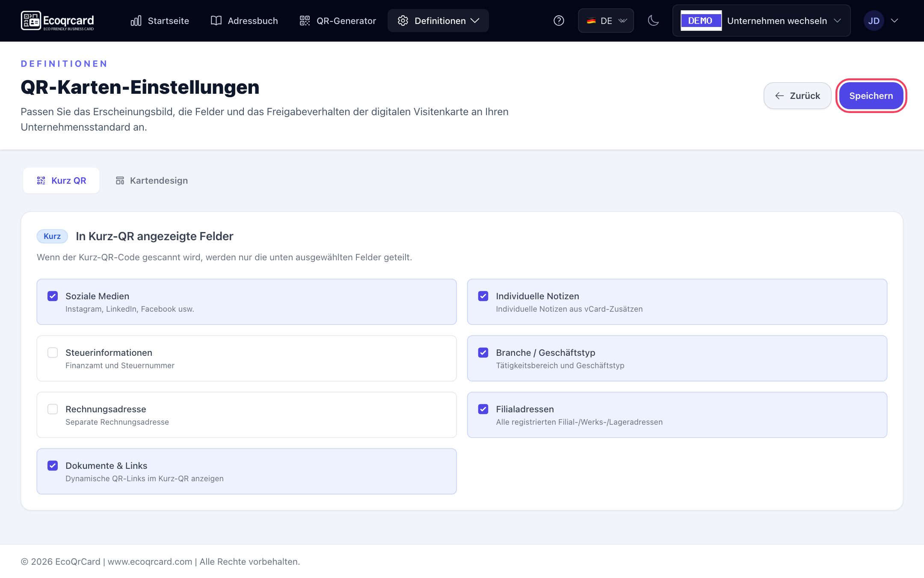Click the German flag icon
Screen dimensions: 924x578
[x=591, y=21]
